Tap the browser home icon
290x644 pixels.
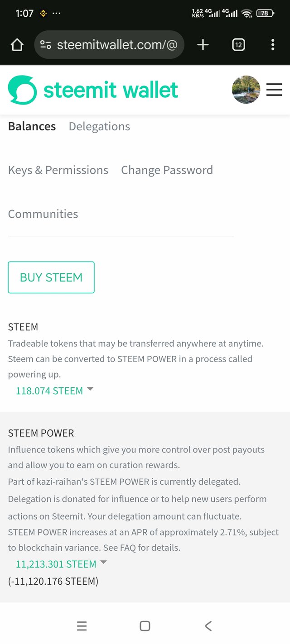click(17, 45)
